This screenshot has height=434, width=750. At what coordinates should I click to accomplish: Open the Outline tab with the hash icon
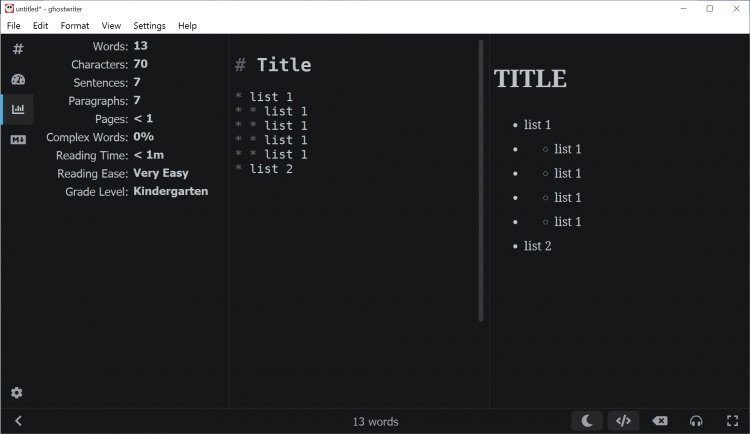17,49
